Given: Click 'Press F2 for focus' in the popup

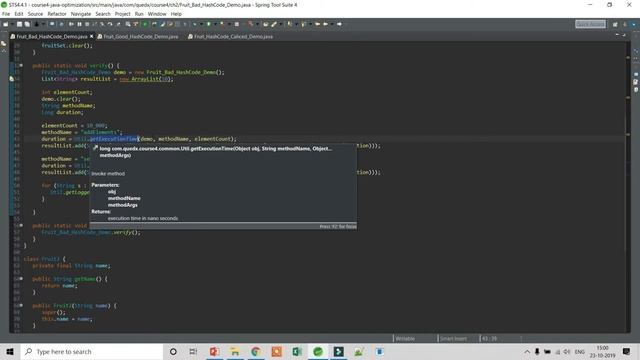Looking at the screenshot, I should pos(338,227).
